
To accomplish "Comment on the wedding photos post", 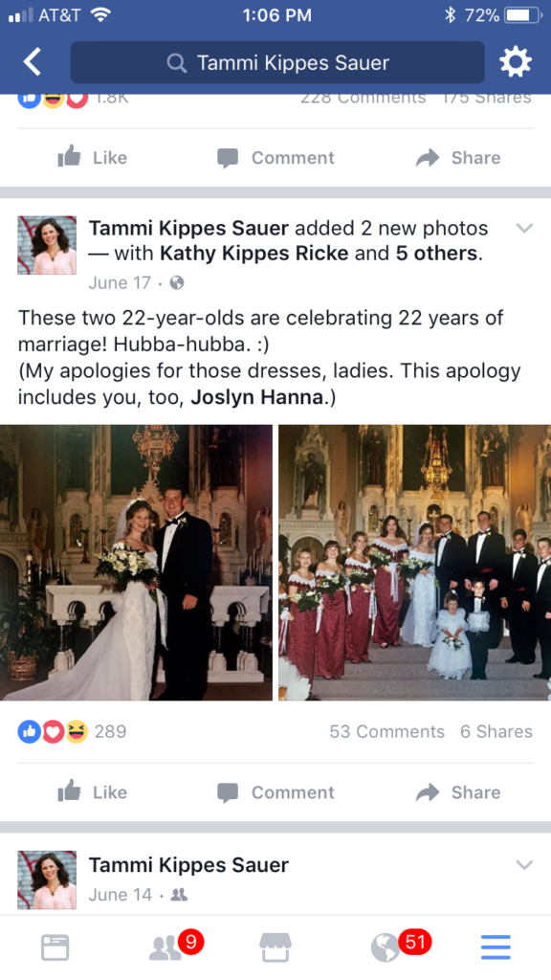I will [275, 791].
